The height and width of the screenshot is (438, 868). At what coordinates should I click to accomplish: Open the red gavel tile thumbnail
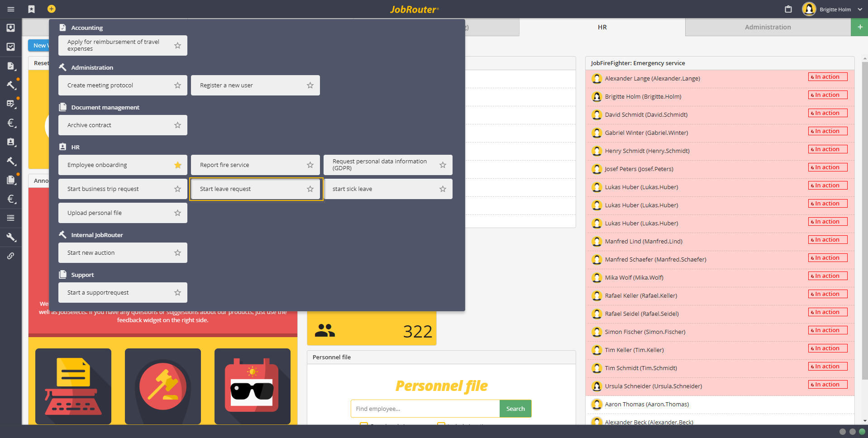pyautogui.click(x=163, y=386)
